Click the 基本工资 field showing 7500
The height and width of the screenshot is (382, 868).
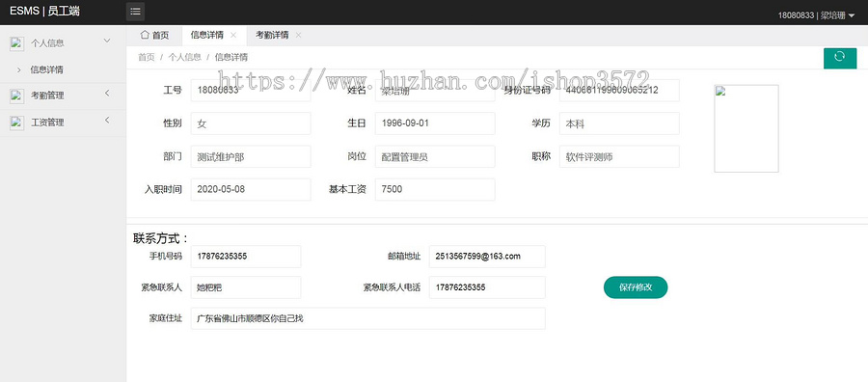pyautogui.click(x=435, y=189)
